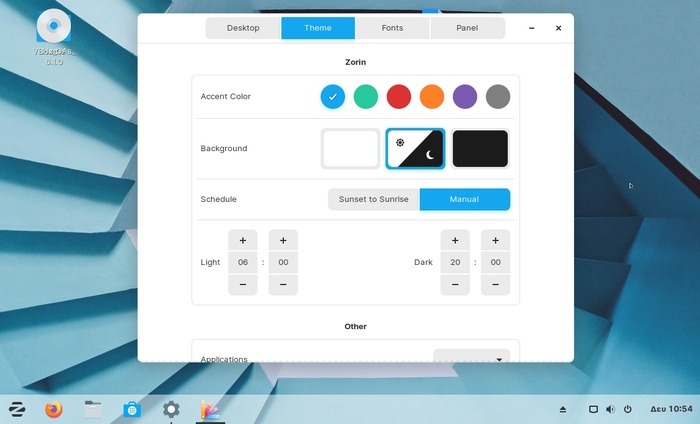Select the light background option
Viewport: 700px width, 424px height.
[x=350, y=149]
